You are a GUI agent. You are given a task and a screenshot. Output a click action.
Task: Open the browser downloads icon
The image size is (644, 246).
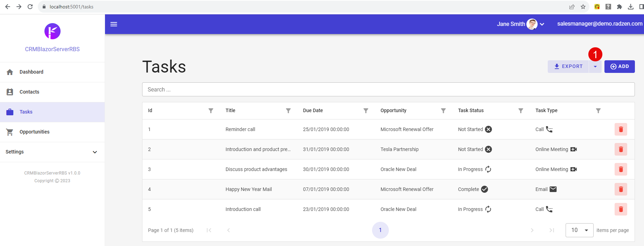(x=631, y=7)
